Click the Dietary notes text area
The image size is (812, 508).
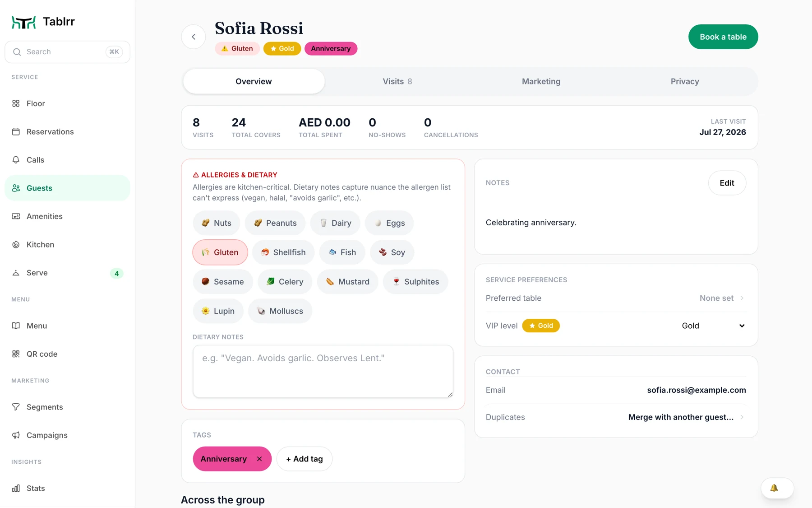323,372
